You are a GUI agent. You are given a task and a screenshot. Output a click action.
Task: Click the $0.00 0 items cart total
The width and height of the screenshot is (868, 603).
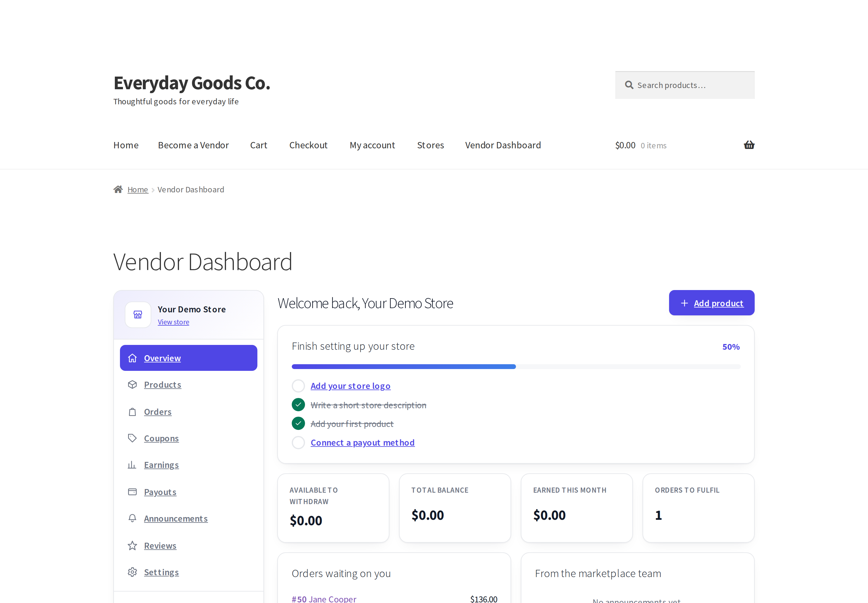[x=641, y=145]
